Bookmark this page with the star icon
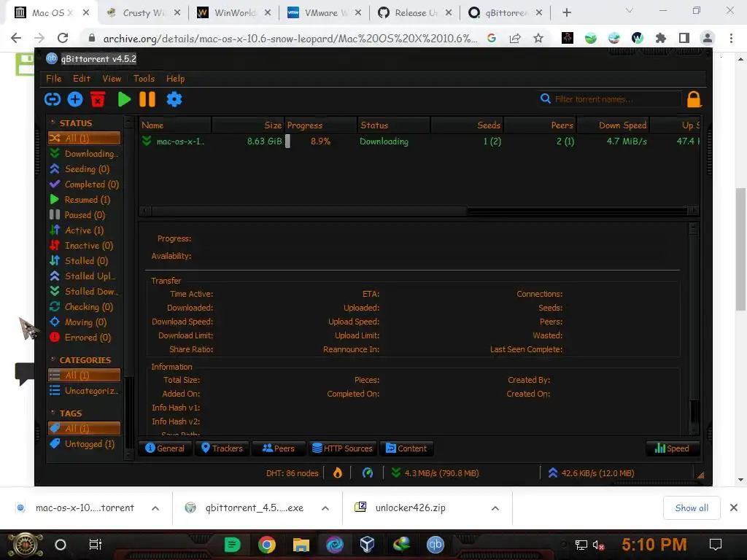The image size is (747, 560). pos(538,38)
